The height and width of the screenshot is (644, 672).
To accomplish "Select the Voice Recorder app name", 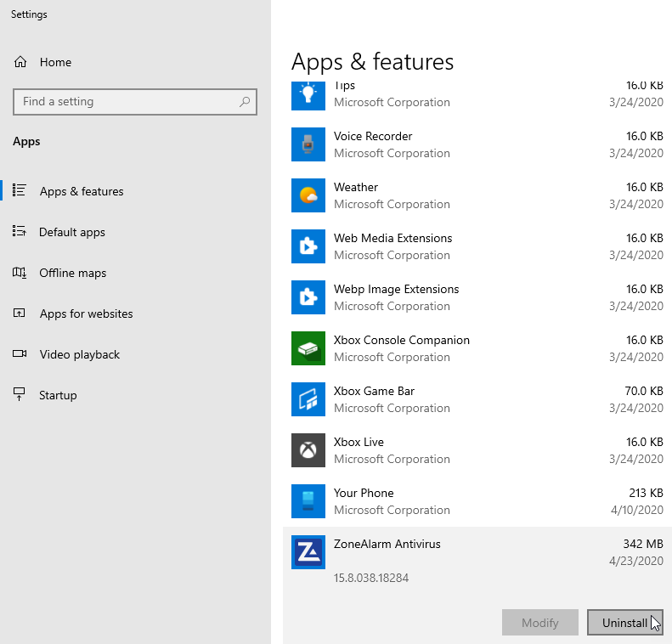I will click(373, 136).
